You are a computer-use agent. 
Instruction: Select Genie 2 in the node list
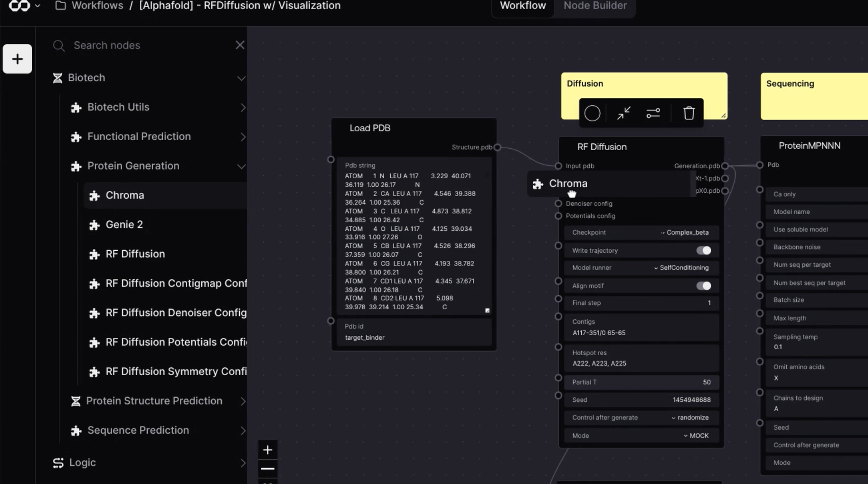165,225
